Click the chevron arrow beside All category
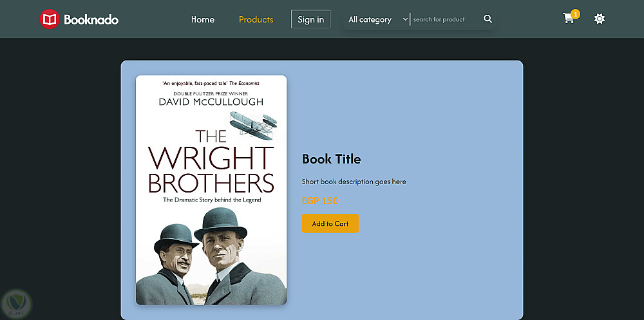Viewport: 644px width, 320px height. tap(405, 19)
